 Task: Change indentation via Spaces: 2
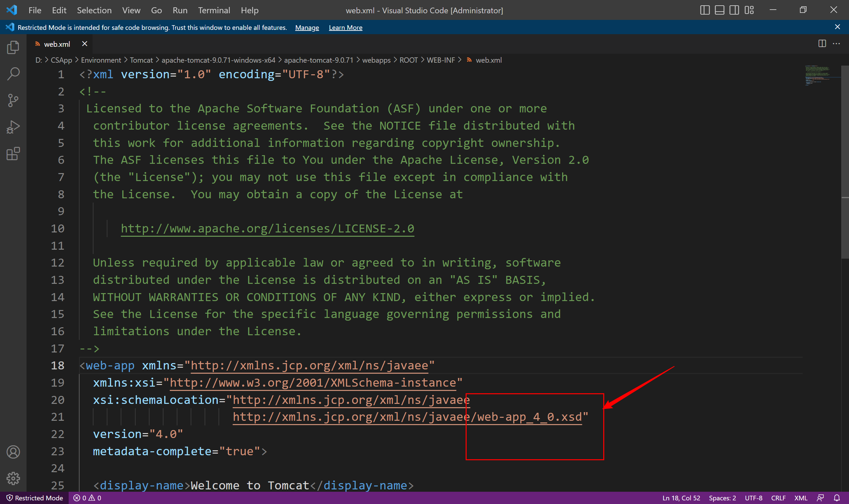[722, 498]
